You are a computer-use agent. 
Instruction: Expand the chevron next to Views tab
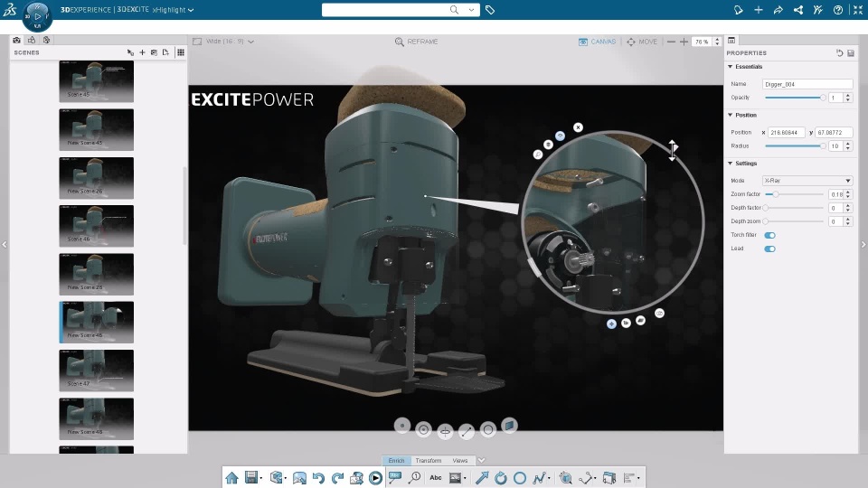(481, 460)
